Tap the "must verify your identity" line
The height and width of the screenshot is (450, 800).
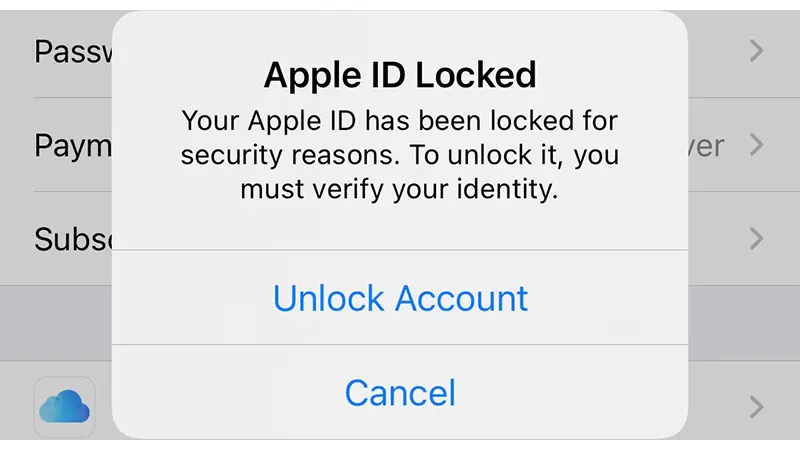pos(400,189)
